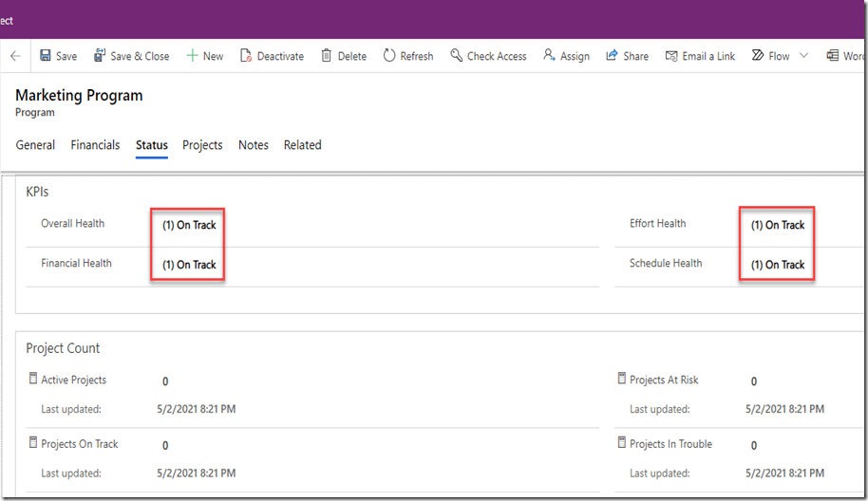Open the Related tab menu
The height and width of the screenshot is (501, 868).
pos(302,145)
